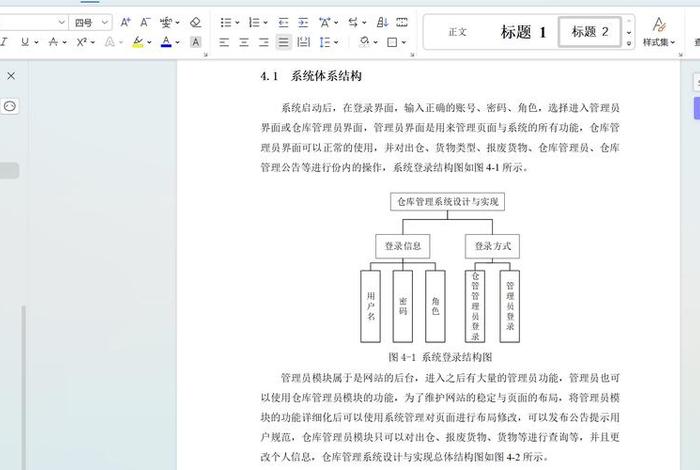Viewport: 700px width, 470px height.
Task: Apply the 标题 2 style
Action: [x=590, y=32]
